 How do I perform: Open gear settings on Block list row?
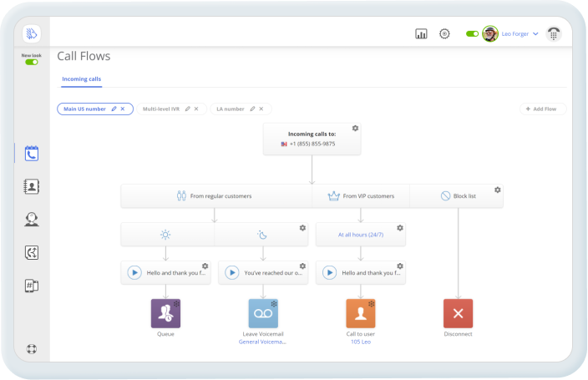(497, 190)
